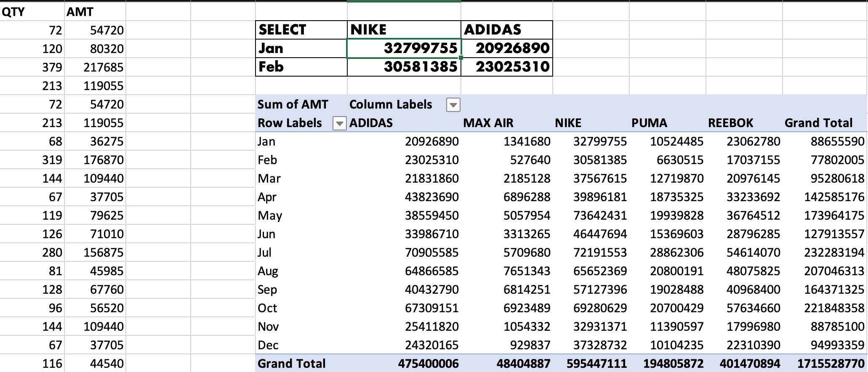868x372 pixels.
Task: Click the QTY column header cell
Action: tap(32, 11)
